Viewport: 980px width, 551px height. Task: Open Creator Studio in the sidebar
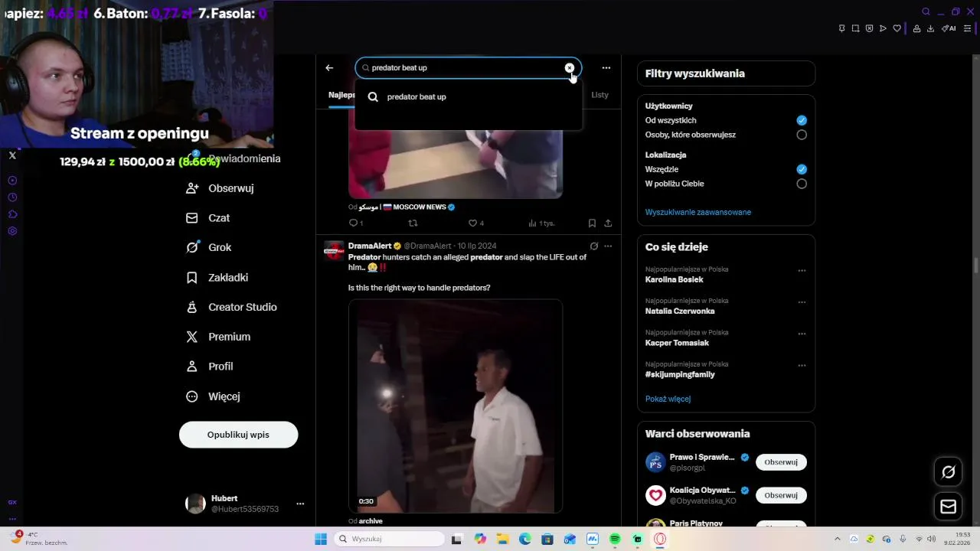click(232, 308)
